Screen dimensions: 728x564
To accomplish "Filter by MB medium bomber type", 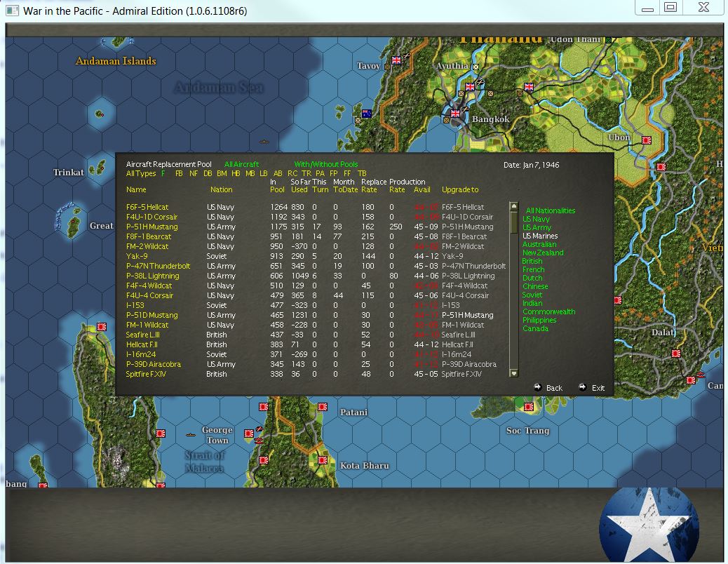I will pyautogui.click(x=250, y=173).
